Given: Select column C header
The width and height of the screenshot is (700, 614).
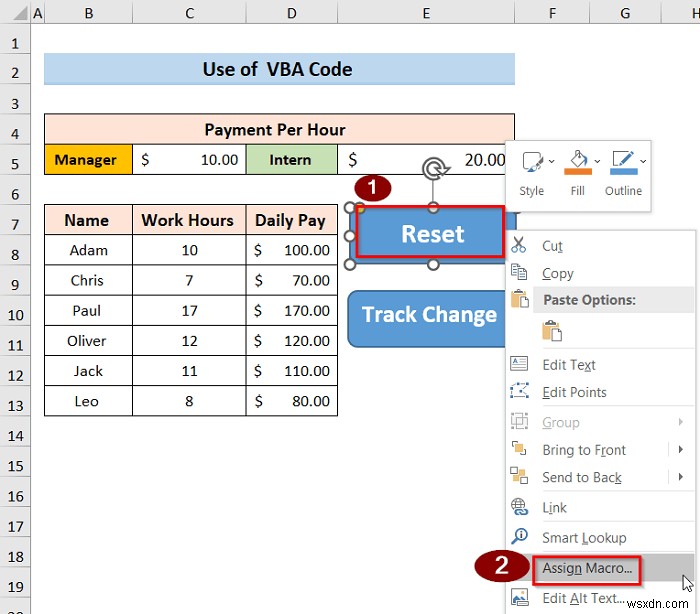Looking at the screenshot, I should pos(189,13).
